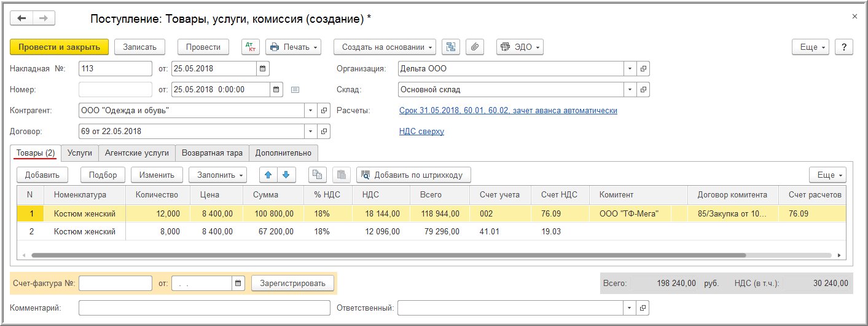Image resolution: width=868 pixels, height=326 pixels.
Task: Open the Контрагент card with open icon
Action: pos(324,111)
